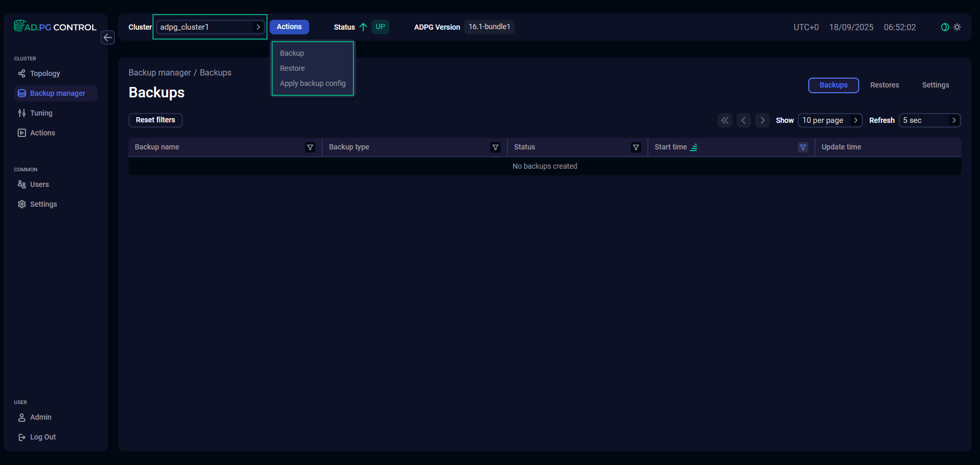This screenshot has height=465, width=980.
Task: Open the adpg_cluster1 cluster dropdown
Action: click(x=210, y=27)
